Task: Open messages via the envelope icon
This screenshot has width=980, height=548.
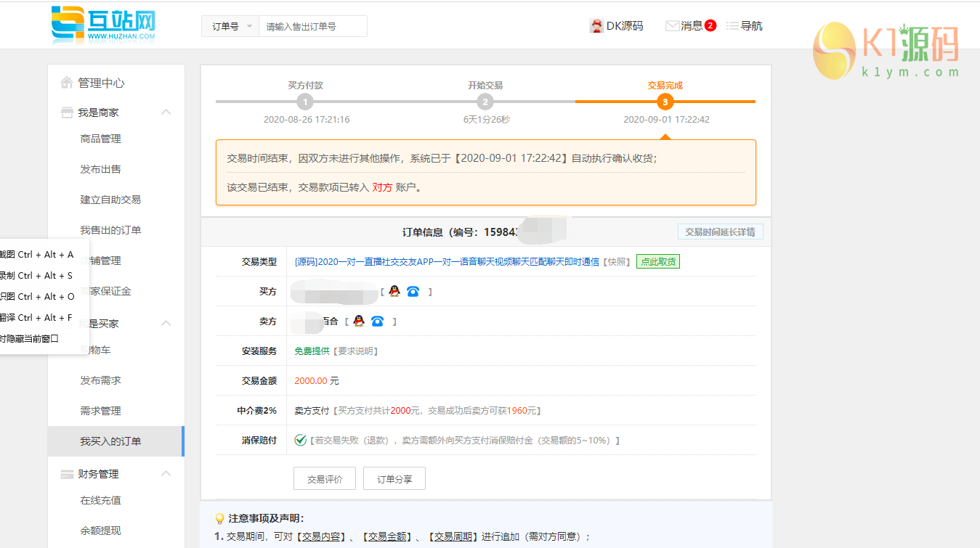Action: click(x=672, y=26)
